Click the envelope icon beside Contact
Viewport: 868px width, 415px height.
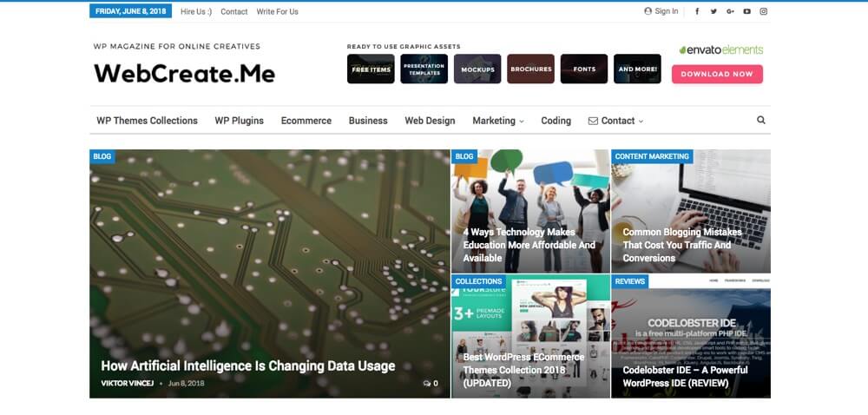tap(593, 121)
